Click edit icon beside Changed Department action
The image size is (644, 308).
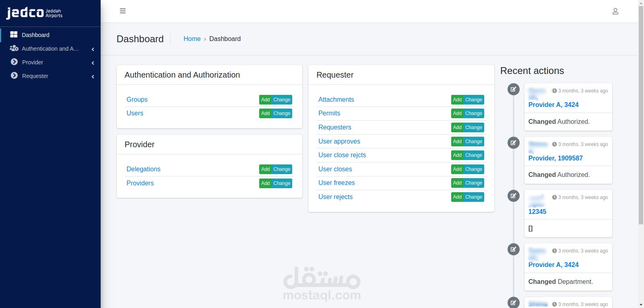tap(513, 249)
